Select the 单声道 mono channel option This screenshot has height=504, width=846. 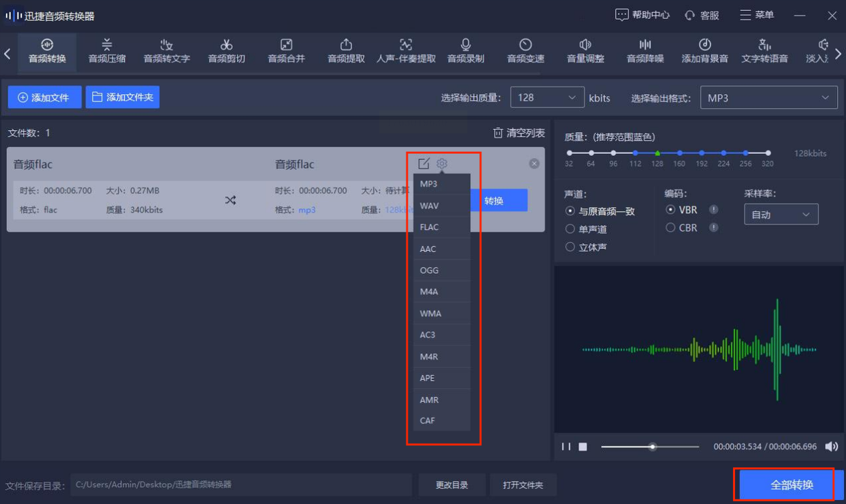tap(570, 230)
